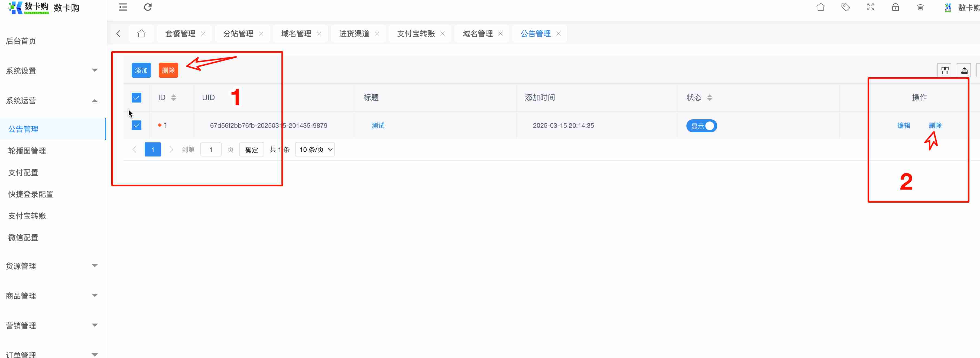Open column filter grid icon
The image size is (980, 358).
pos(945,71)
